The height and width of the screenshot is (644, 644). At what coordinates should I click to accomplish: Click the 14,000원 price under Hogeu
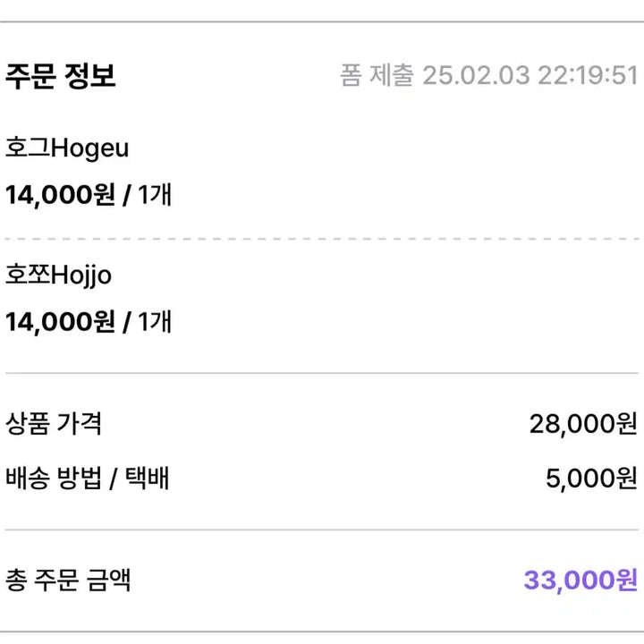click(x=60, y=194)
